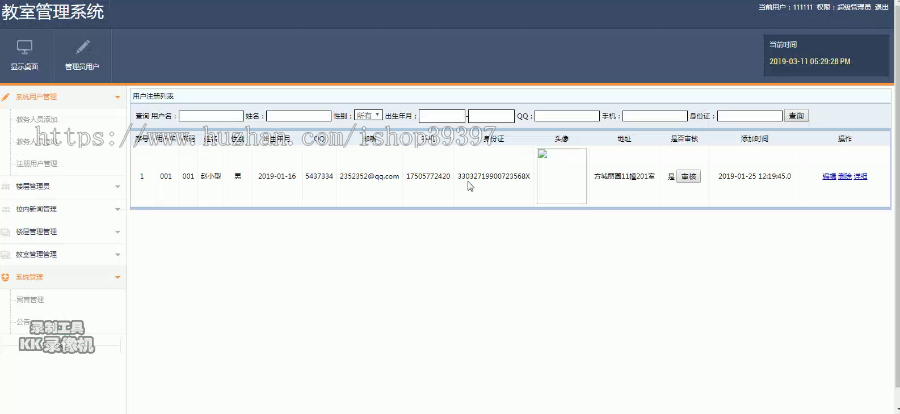
Task: Click the broken avatar image thumbnail
Action: click(x=562, y=176)
